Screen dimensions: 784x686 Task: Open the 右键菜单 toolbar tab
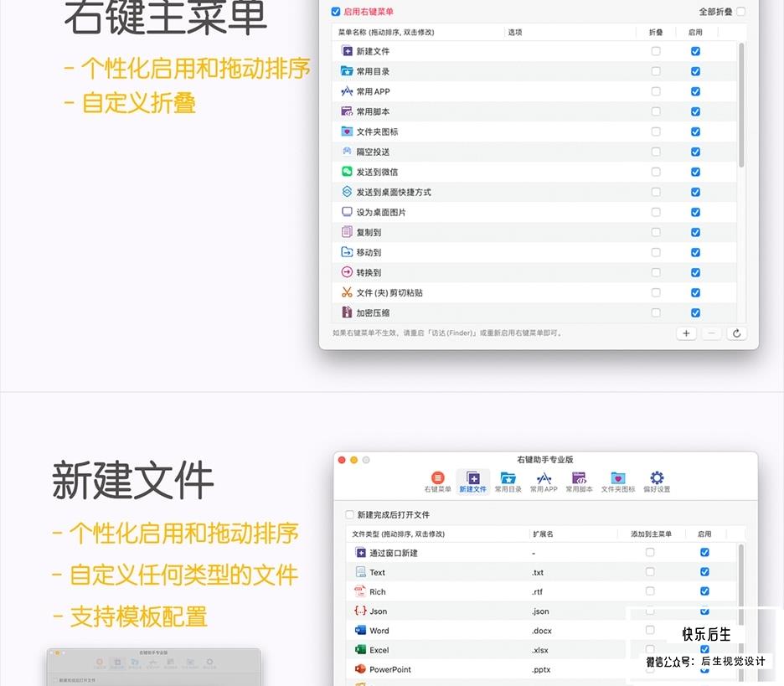point(437,482)
